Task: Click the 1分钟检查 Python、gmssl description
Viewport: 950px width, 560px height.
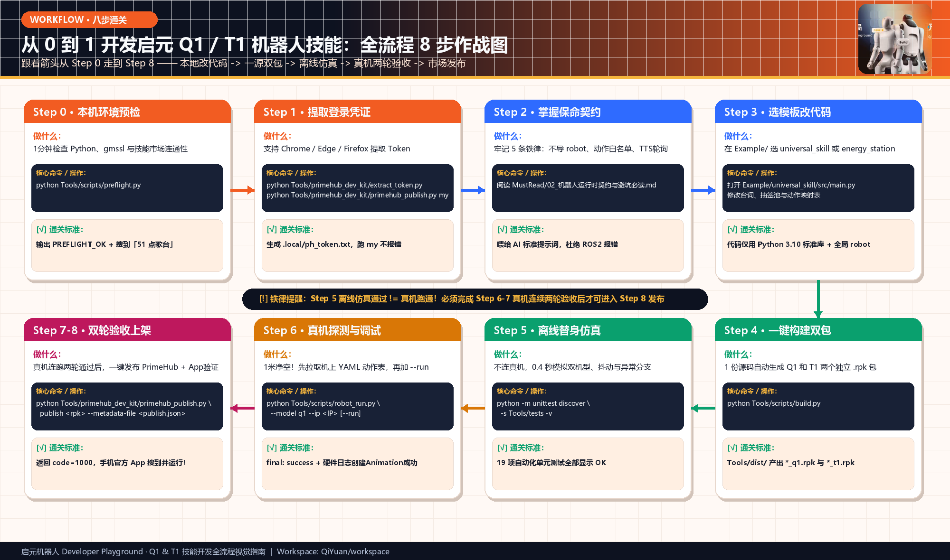Action: 110,149
